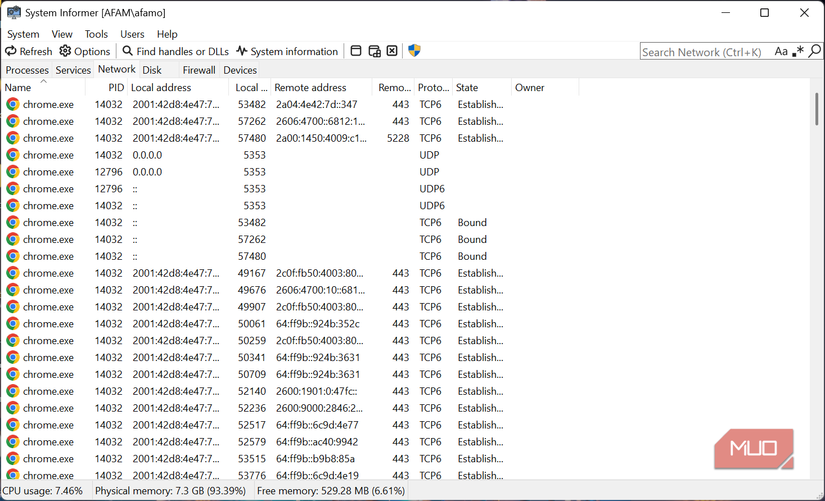Click Chrome icon of row with remote port 5228
825x501 pixels.
[13, 138]
